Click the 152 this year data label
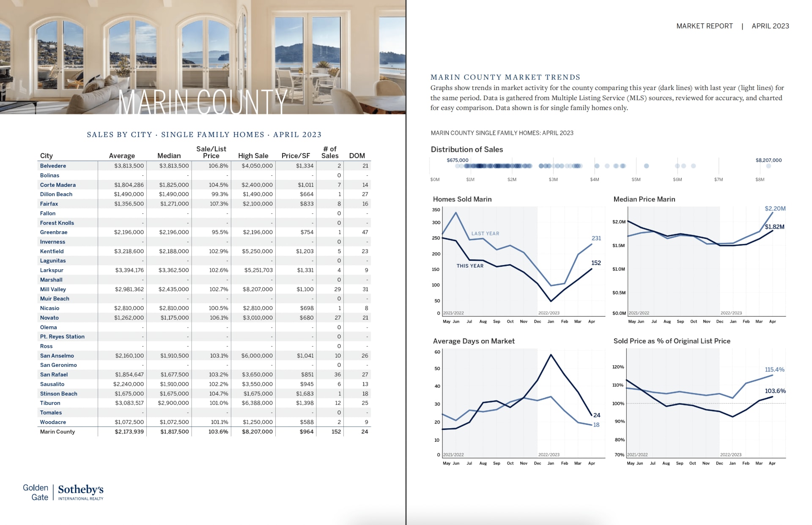This screenshot has height=525, width=812. pyautogui.click(x=596, y=263)
